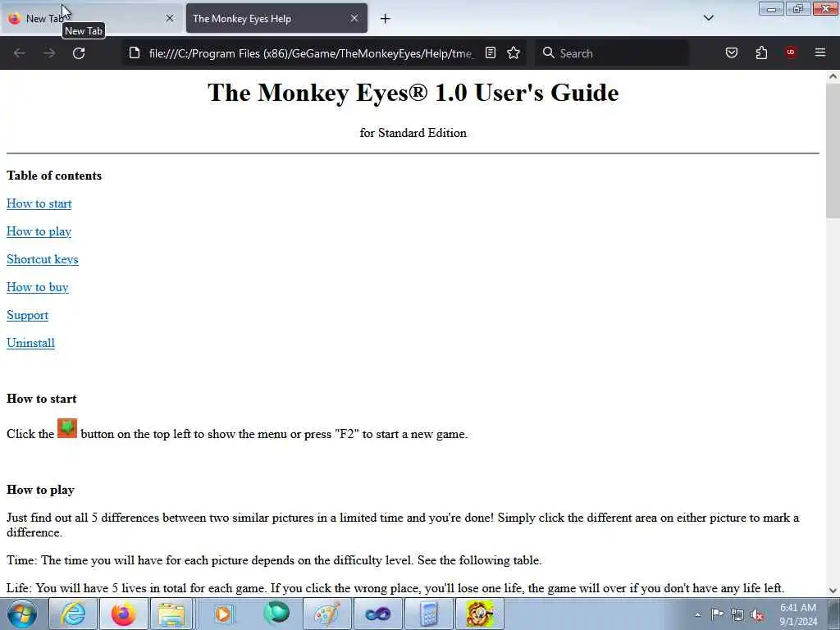Open the Extensions puzzle icon
840x630 pixels.
tap(761, 52)
